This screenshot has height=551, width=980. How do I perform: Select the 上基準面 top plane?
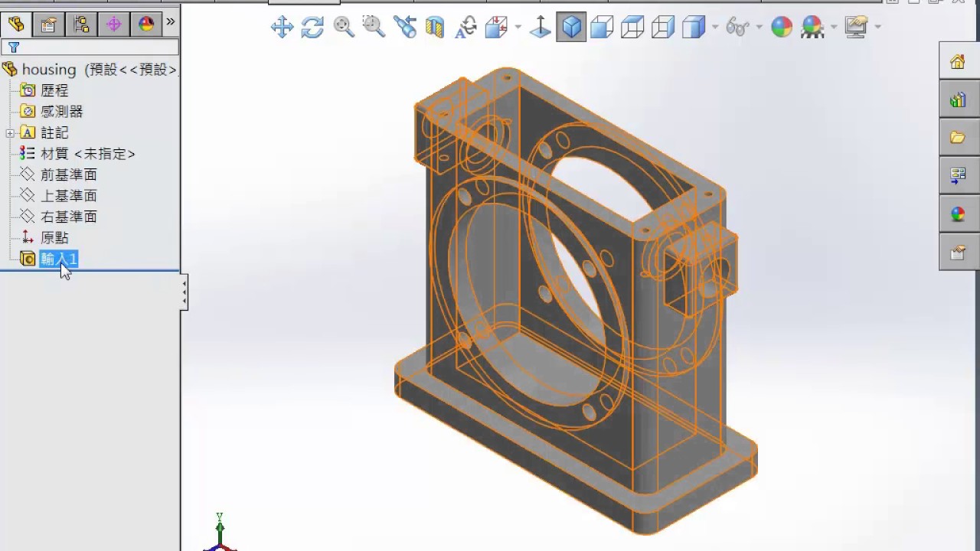(x=58, y=196)
